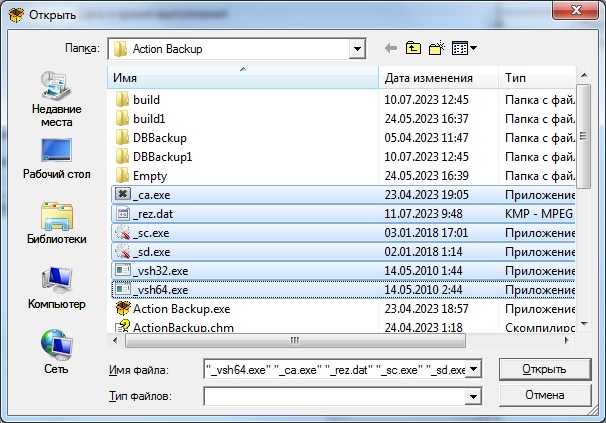Click the Action Backup.exe icon
Screen dimensions: 606x423
(x=123, y=308)
